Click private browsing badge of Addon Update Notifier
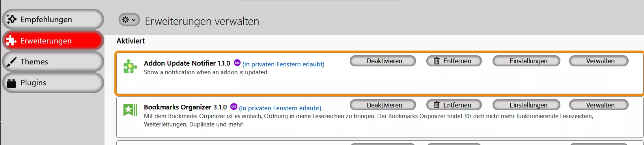Screen dimensions: 644x145 coord(237,62)
